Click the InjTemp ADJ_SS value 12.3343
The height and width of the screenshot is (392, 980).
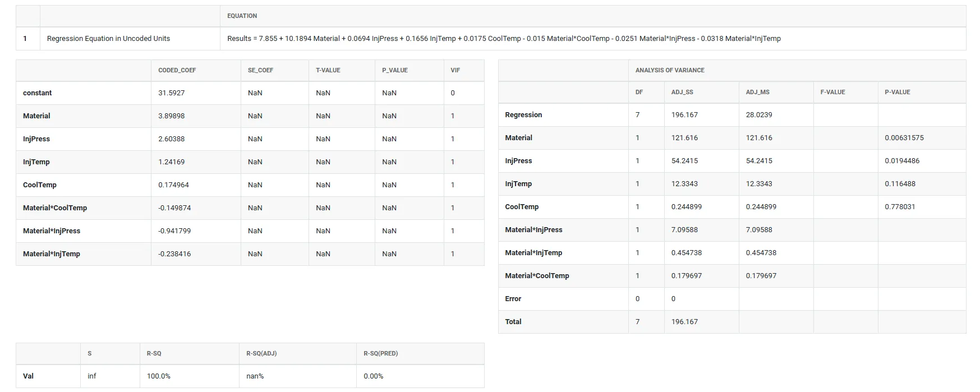684,184
